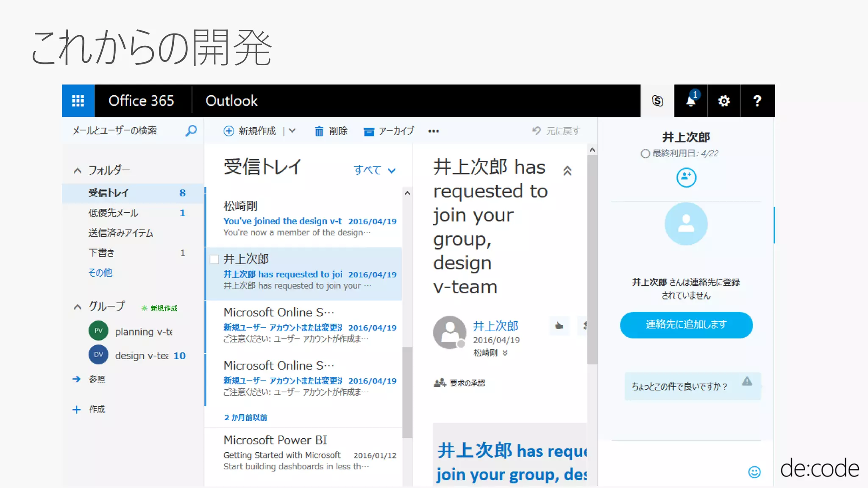The height and width of the screenshot is (488, 868).
Task: Check the 井上次郎 message checkbox
Action: [x=214, y=259]
